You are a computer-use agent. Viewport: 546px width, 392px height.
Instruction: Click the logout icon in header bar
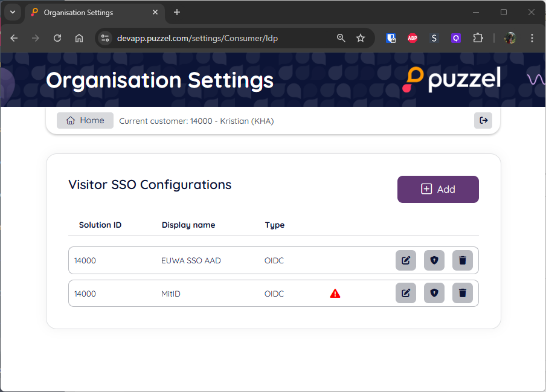coord(483,120)
